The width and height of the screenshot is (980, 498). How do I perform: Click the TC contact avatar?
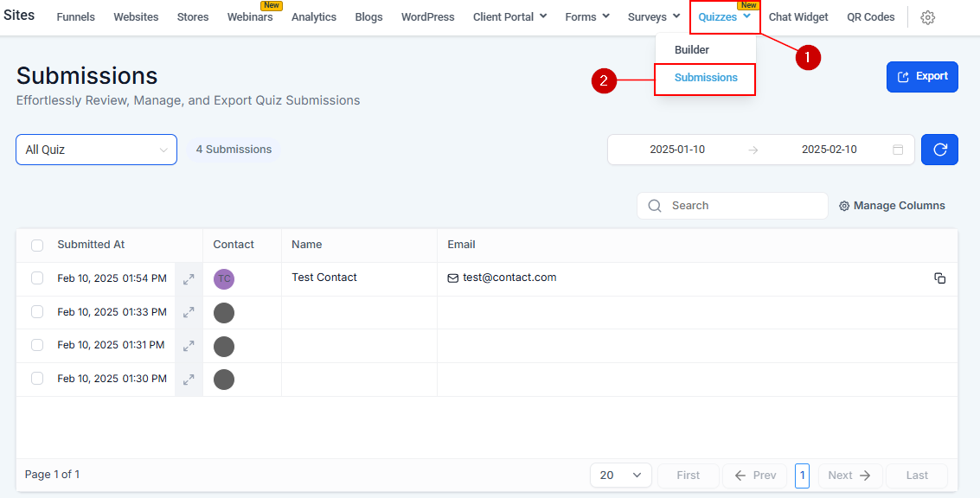tap(224, 278)
